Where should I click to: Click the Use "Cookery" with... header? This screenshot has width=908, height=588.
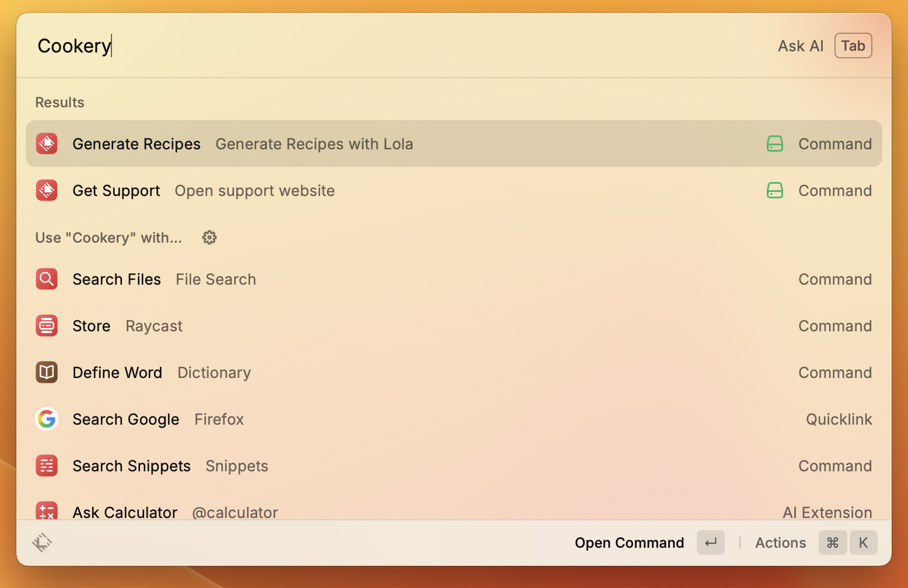point(109,237)
